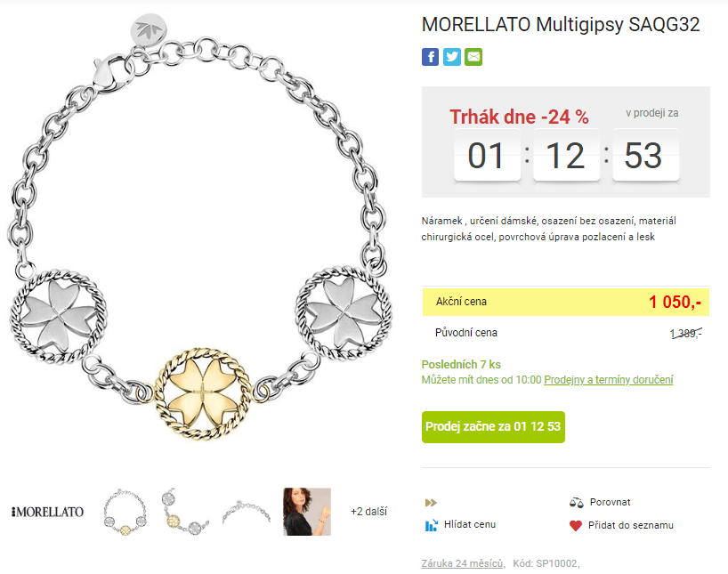Select Porovnat to compare product
Image resolution: width=728 pixels, height=574 pixels.
(610, 502)
